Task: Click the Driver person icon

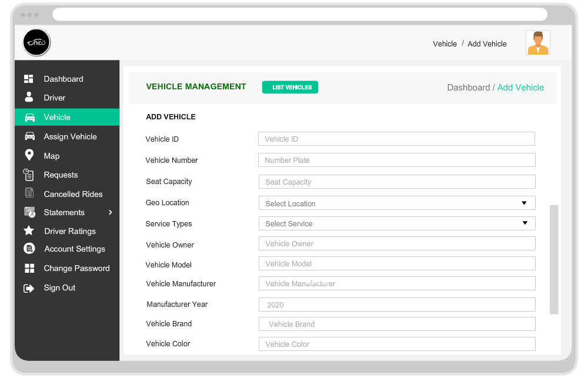Action: (29, 97)
